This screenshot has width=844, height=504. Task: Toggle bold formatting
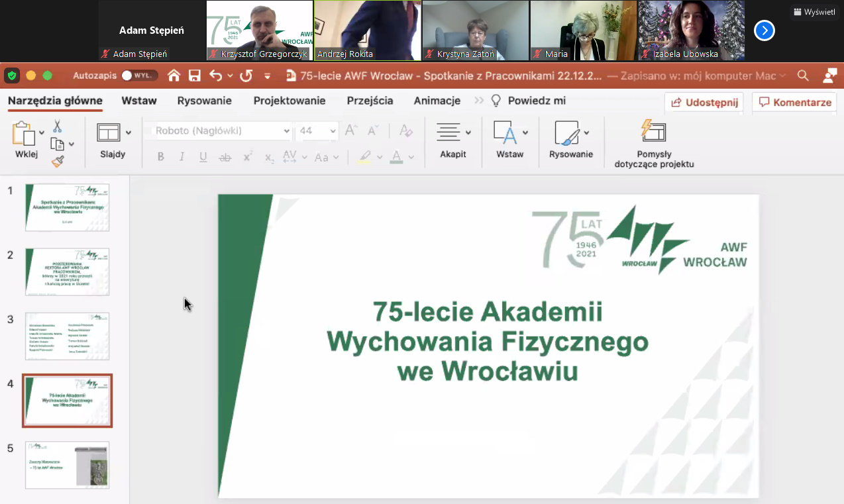click(x=160, y=157)
